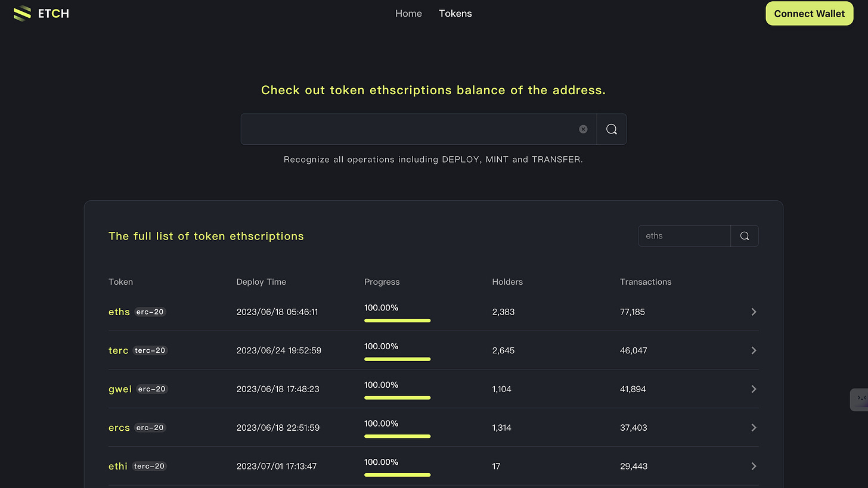Click the Connect Wallet button

pos(809,14)
